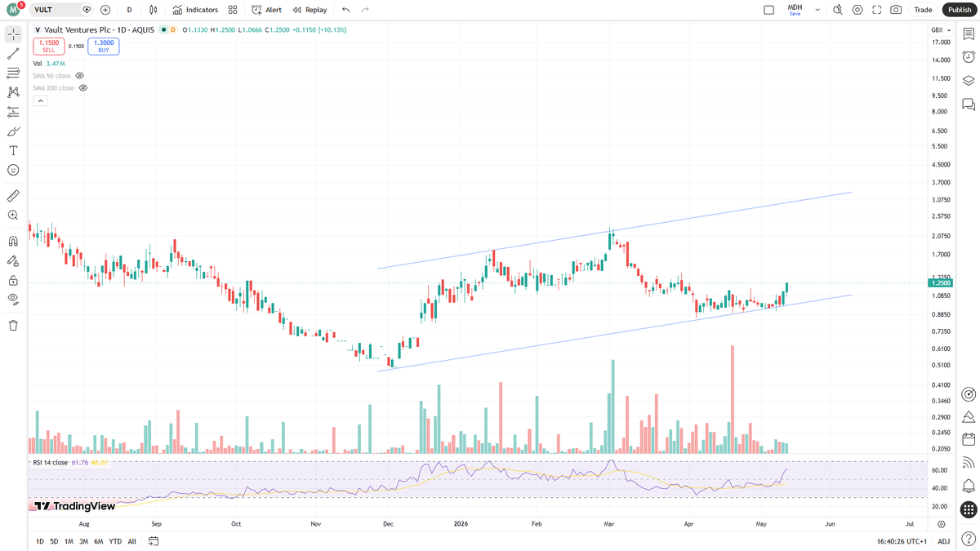Activate the zoom in tool
This screenshot has height=551, width=980.
point(13,216)
